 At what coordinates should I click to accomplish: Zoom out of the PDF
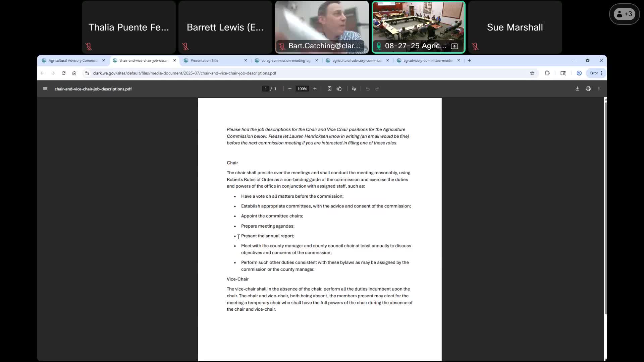(x=290, y=89)
